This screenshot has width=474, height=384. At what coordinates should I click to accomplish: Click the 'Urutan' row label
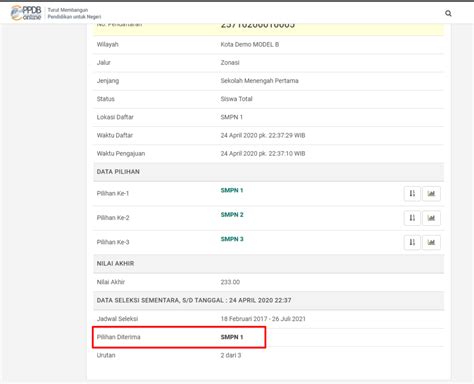pyautogui.click(x=106, y=355)
